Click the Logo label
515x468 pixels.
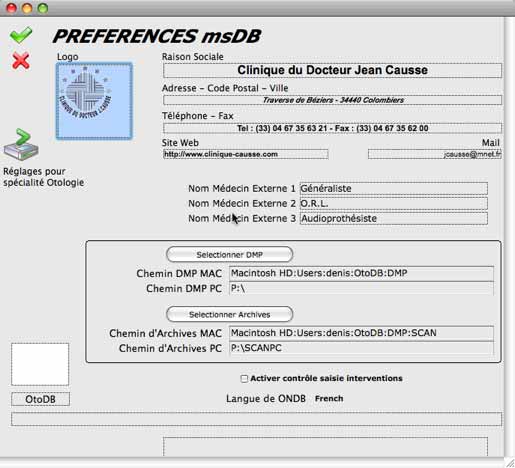pos(68,57)
